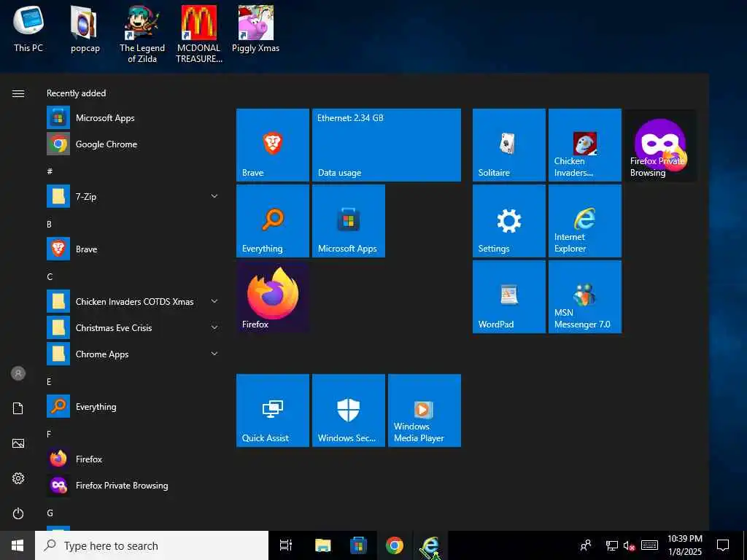Select the popcap desktop folder
Image resolution: width=747 pixels, height=560 pixels.
(x=85, y=29)
